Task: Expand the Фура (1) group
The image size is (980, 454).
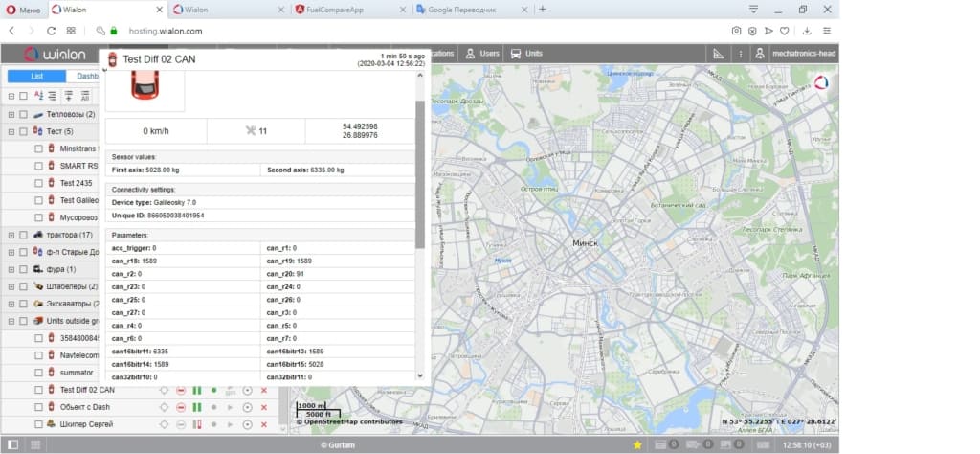Action: 11,269
